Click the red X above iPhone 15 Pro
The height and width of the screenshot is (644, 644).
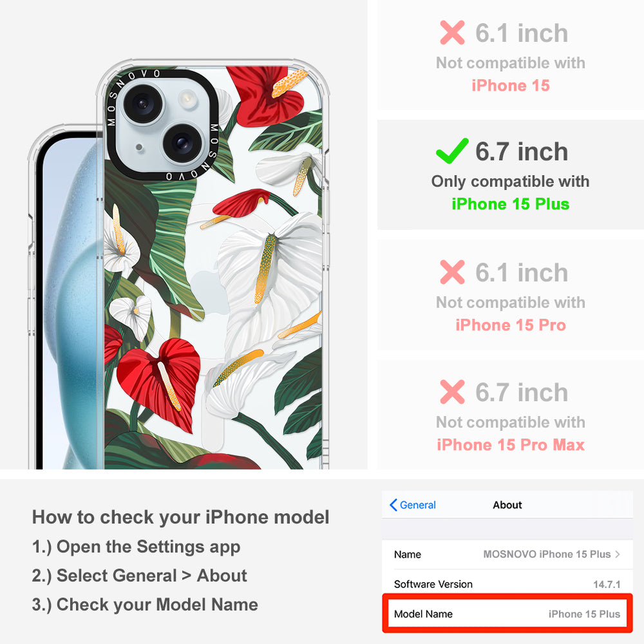(452, 272)
